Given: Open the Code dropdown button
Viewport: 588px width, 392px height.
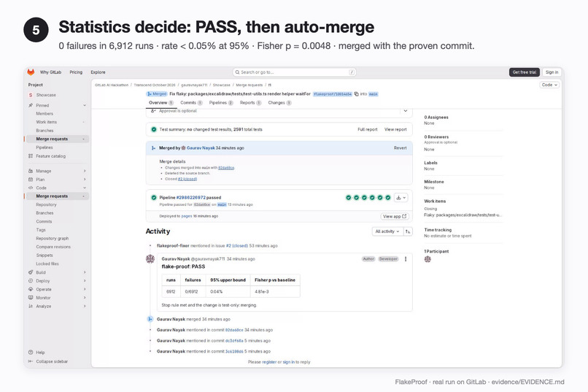Looking at the screenshot, I should [x=549, y=85].
